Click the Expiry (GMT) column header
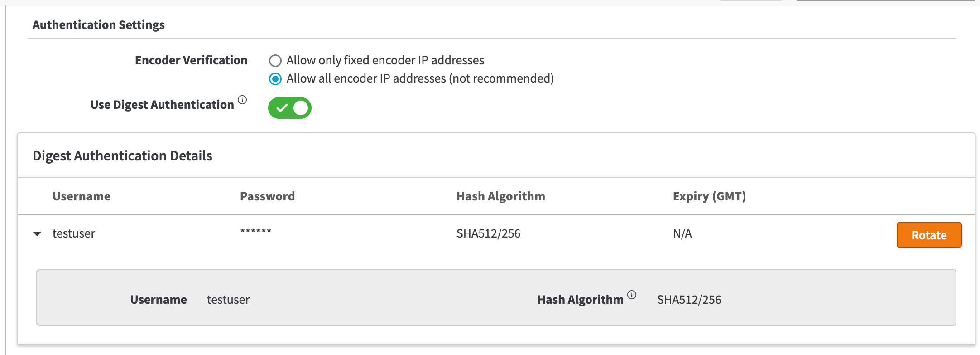The width and height of the screenshot is (980, 355). point(709,196)
